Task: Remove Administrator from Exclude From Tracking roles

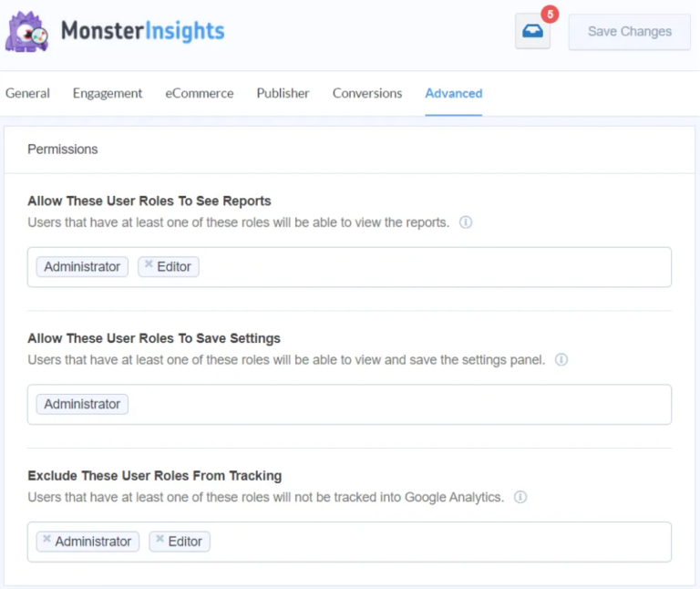Action: point(46,539)
